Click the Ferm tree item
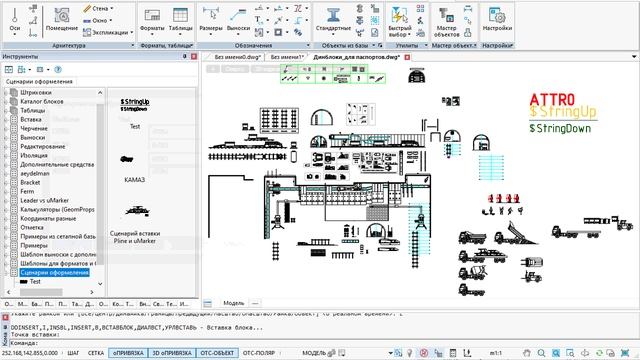Screen dimensions: 640x360 click(27, 191)
